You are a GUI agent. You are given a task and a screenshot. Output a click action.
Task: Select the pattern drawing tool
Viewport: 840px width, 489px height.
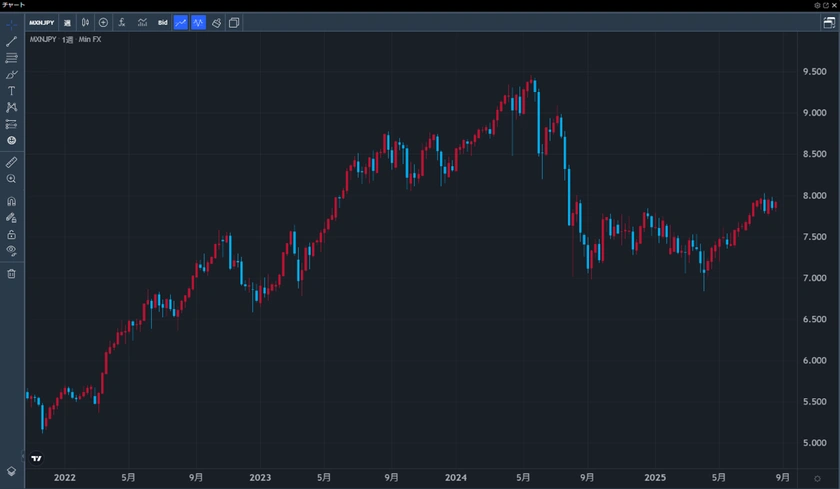coord(11,107)
